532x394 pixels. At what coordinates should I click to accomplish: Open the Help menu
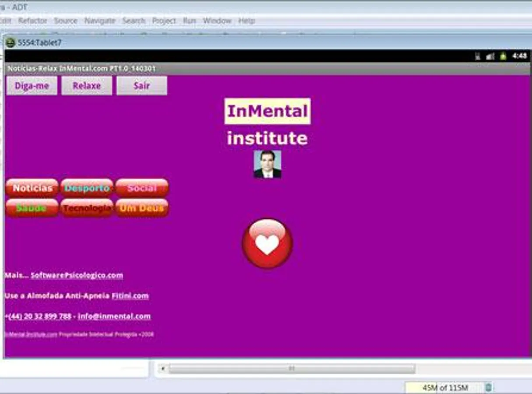tap(247, 21)
